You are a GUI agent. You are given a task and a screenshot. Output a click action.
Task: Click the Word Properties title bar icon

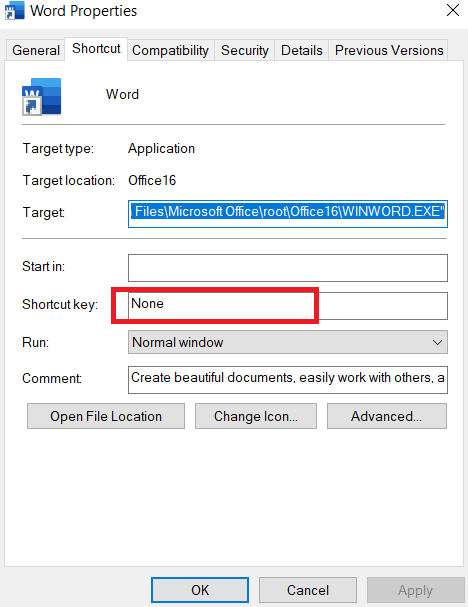click(14, 10)
